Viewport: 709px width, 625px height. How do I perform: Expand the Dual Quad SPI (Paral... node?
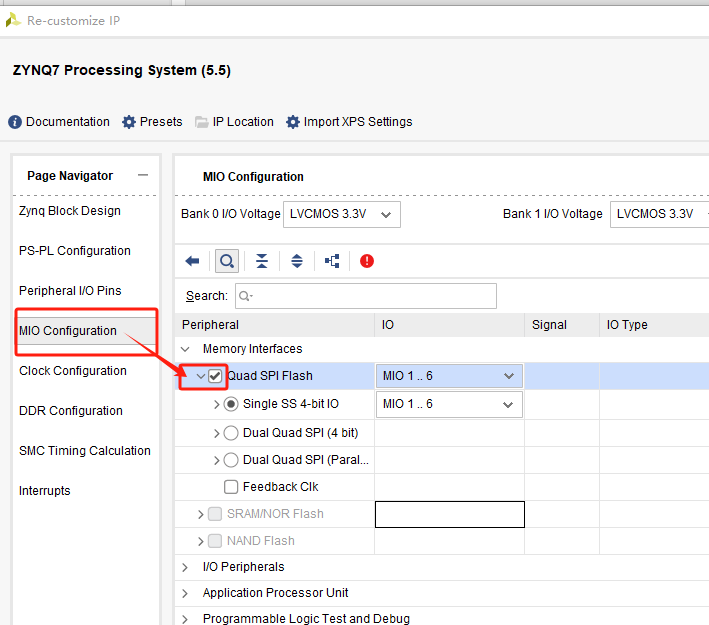(x=217, y=460)
